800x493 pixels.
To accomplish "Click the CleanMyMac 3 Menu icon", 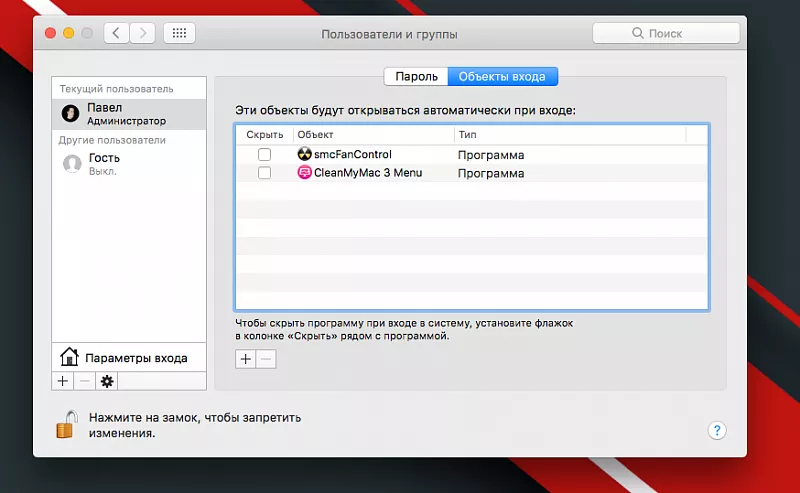I will pos(305,173).
